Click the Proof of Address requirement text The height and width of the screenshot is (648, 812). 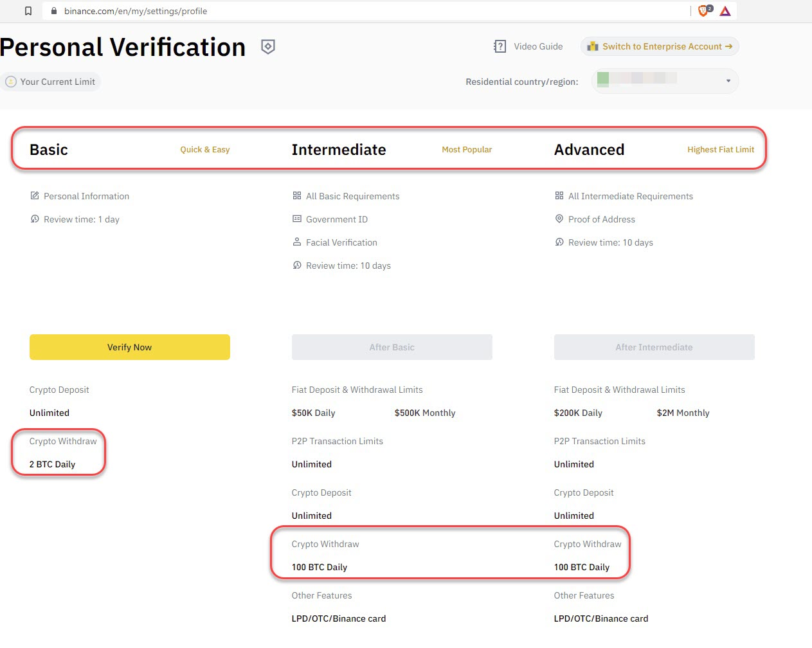coord(602,219)
